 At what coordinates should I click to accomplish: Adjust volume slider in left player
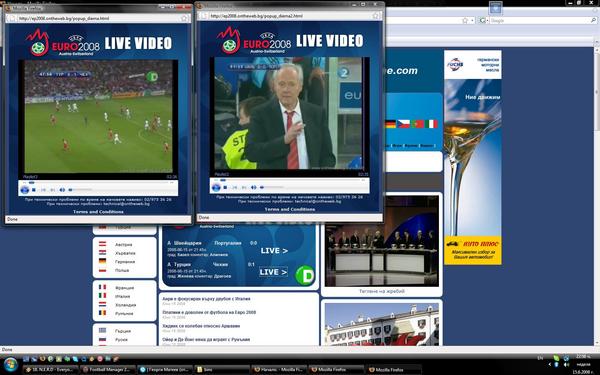[80, 190]
